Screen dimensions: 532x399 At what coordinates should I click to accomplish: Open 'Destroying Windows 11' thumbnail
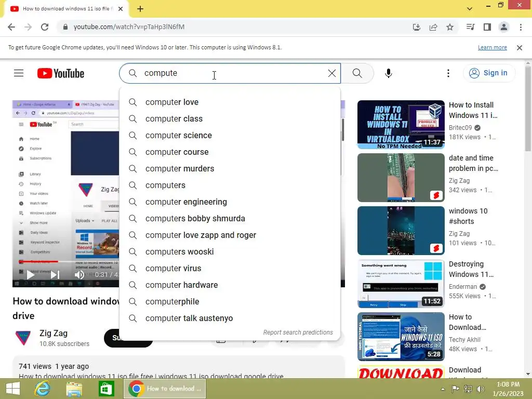point(401,283)
